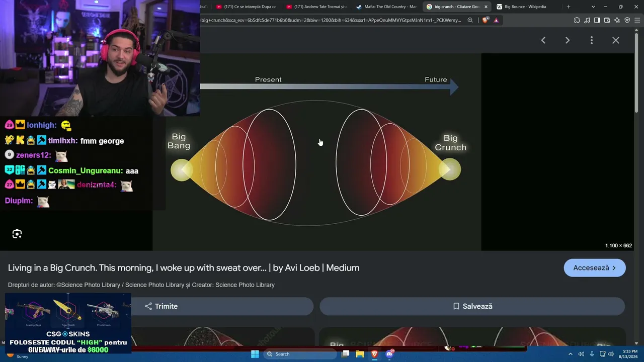Open File Explorer from the taskbar

pyautogui.click(x=360, y=354)
